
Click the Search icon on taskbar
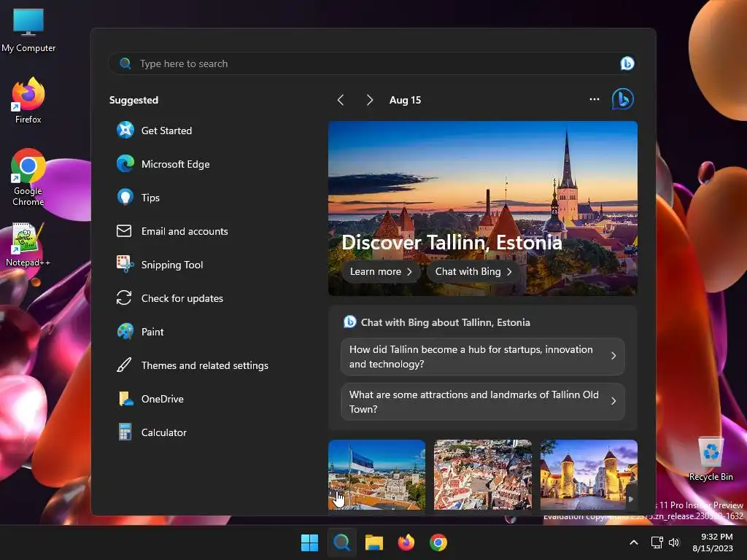pos(341,542)
